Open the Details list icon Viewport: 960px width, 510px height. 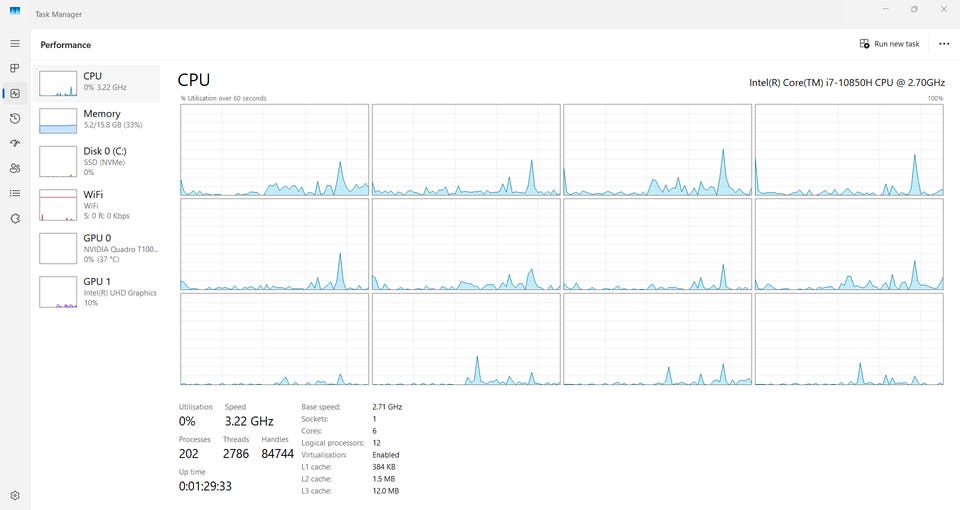point(15,193)
